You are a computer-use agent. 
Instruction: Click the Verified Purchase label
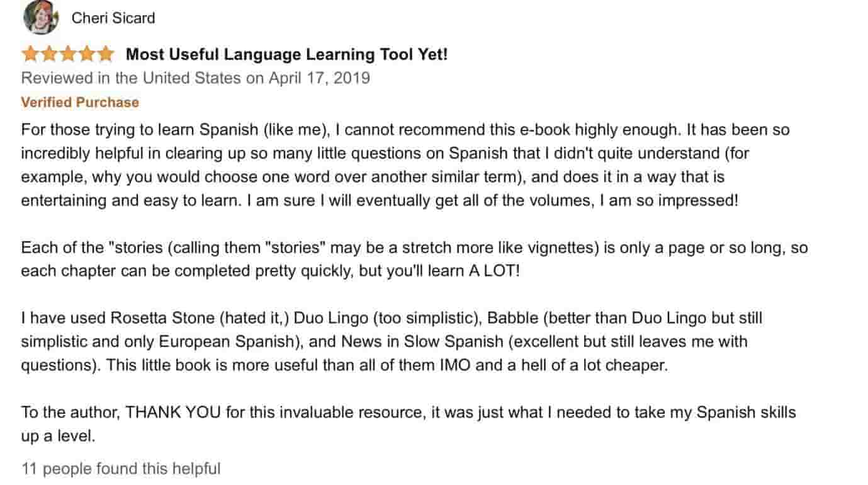(x=80, y=102)
